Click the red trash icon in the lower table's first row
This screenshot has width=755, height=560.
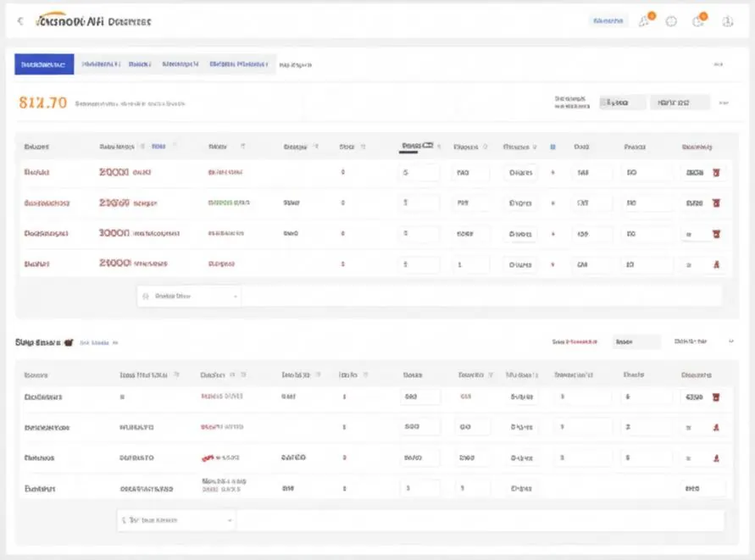[x=716, y=397]
